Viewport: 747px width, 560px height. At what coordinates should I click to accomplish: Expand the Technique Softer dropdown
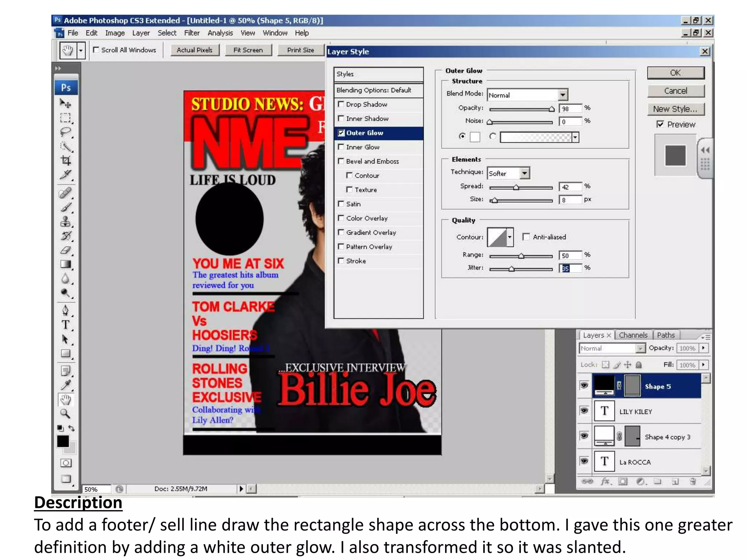tap(525, 173)
